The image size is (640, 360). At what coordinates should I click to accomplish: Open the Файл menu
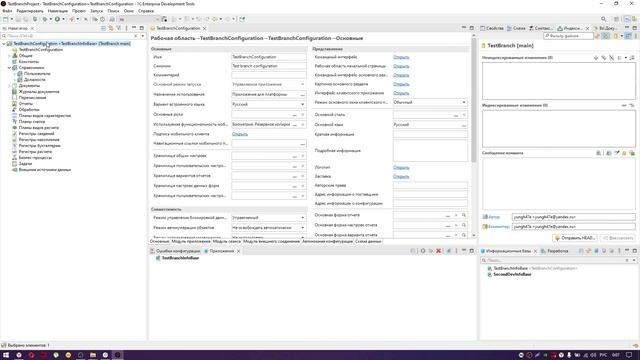[x=7, y=11]
